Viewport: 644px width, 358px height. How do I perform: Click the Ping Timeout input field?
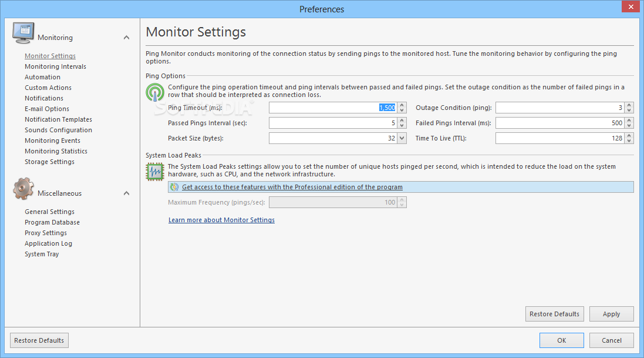[333, 108]
